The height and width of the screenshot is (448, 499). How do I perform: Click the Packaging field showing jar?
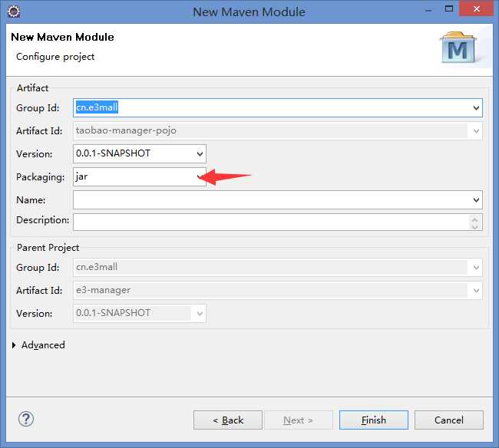(140, 176)
